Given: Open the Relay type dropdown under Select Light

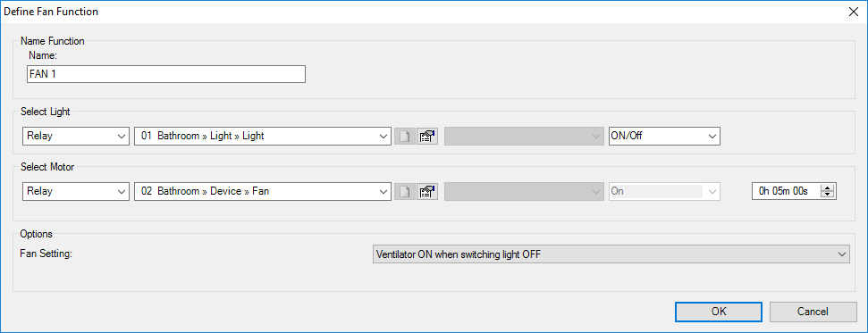Looking at the screenshot, I should pos(76,136).
